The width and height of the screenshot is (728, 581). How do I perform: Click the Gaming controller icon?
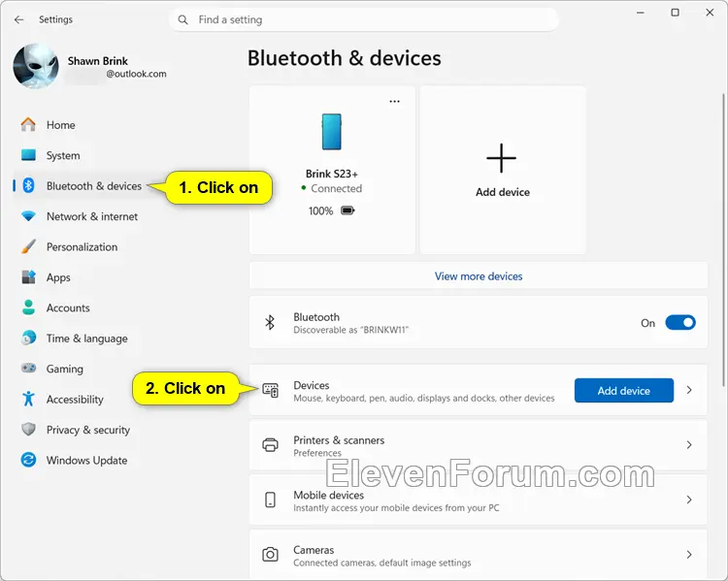click(x=28, y=368)
